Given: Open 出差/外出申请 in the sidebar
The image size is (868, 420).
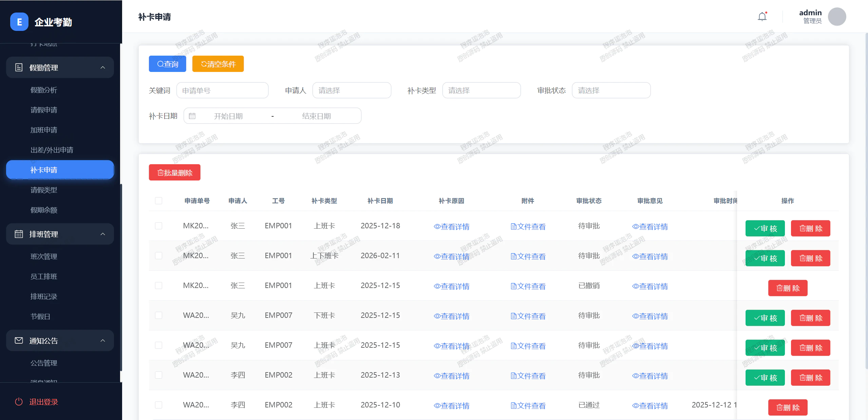Looking at the screenshot, I should tap(52, 150).
